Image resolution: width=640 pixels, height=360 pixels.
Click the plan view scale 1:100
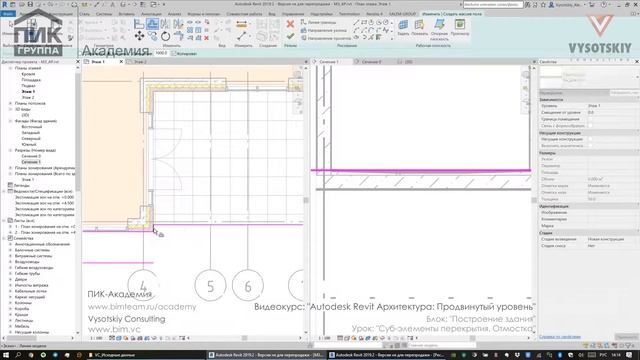(x=96, y=338)
